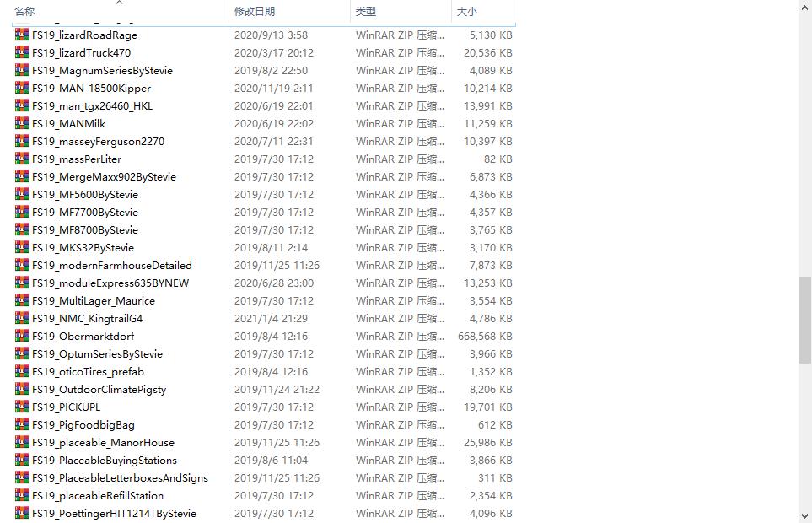Click the date 2020/7/11 22:31
This screenshot has height=523, width=812.
point(274,142)
